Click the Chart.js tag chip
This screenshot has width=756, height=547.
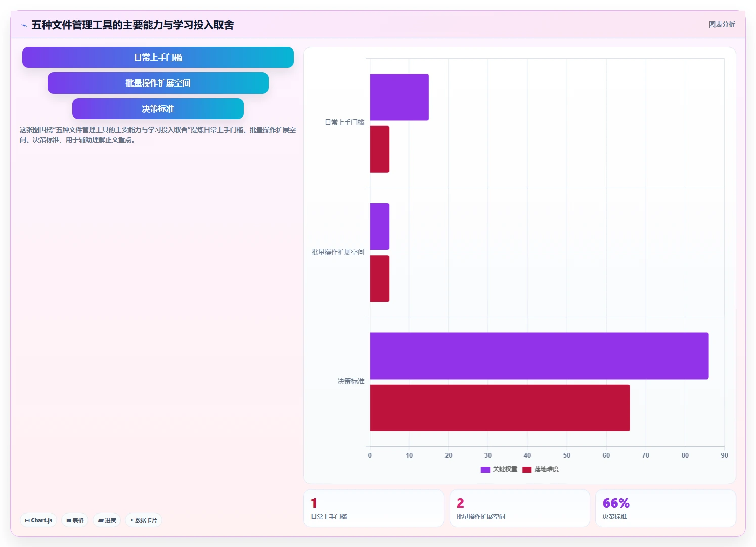click(38, 520)
